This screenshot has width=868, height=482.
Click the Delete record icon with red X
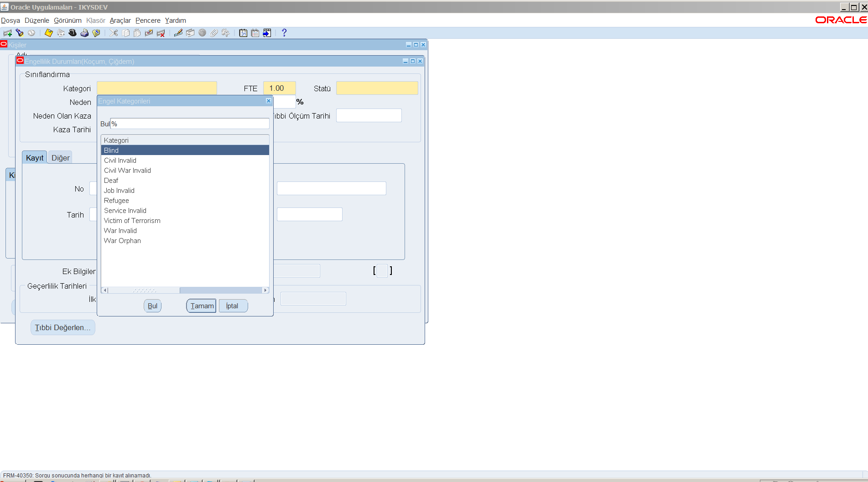coord(161,33)
